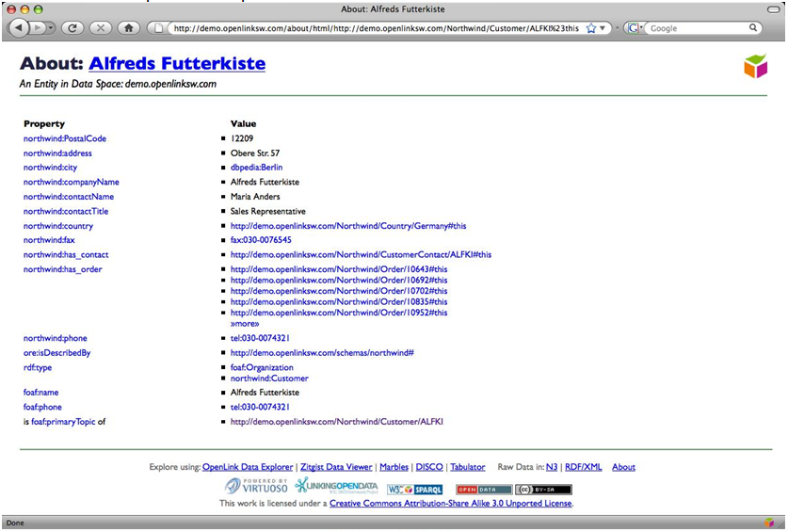Follow the Country/Germany#this link
788x532 pixels.
(348, 226)
